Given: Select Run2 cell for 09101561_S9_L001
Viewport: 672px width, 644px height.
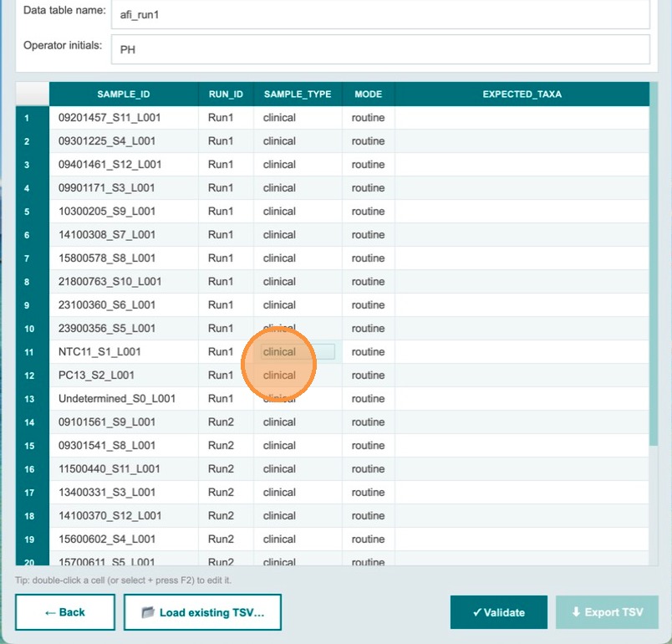Looking at the screenshot, I should [226, 422].
